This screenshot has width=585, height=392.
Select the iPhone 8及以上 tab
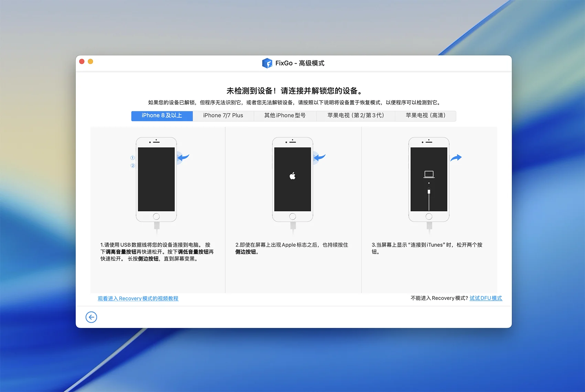(162, 116)
